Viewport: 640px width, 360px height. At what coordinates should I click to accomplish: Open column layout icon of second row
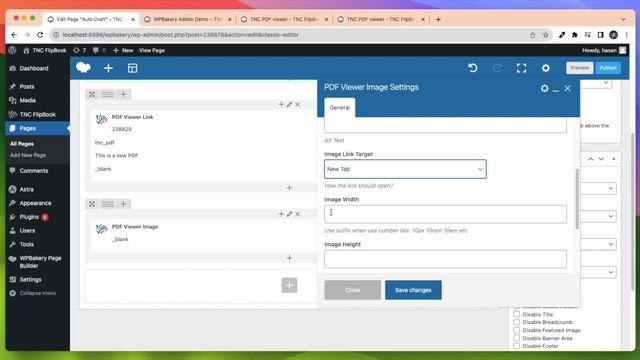pyautogui.click(x=108, y=204)
